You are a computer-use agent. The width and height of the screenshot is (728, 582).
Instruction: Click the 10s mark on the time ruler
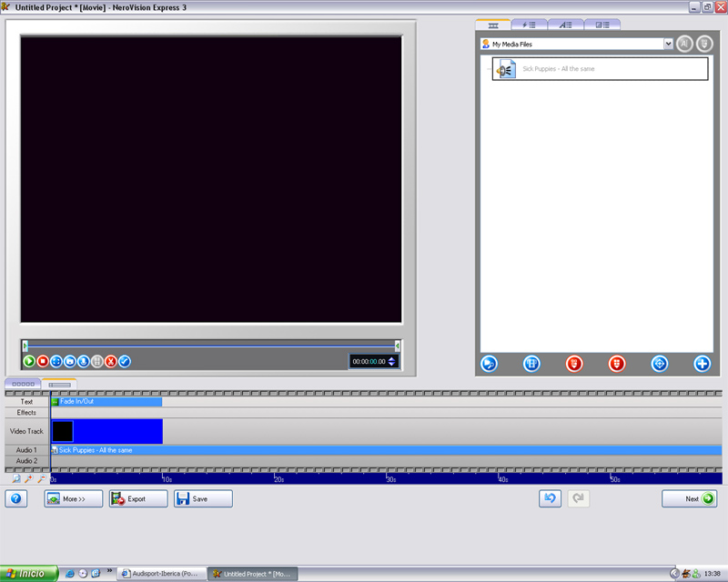click(x=167, y=479)
